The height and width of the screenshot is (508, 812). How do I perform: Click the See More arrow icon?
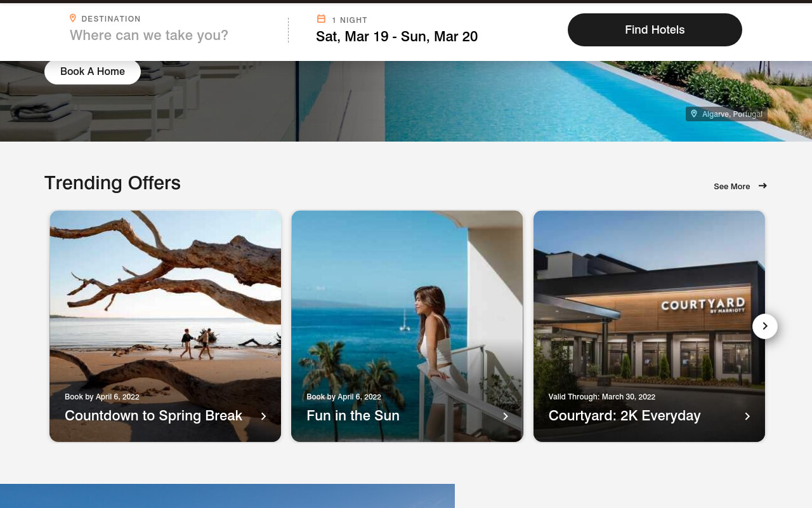(x=763, y=186)
